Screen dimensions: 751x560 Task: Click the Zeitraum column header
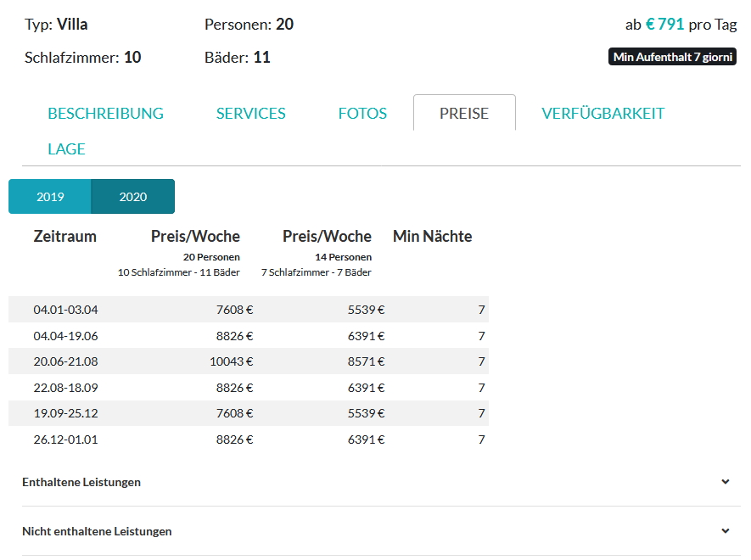tap(64, 236)
